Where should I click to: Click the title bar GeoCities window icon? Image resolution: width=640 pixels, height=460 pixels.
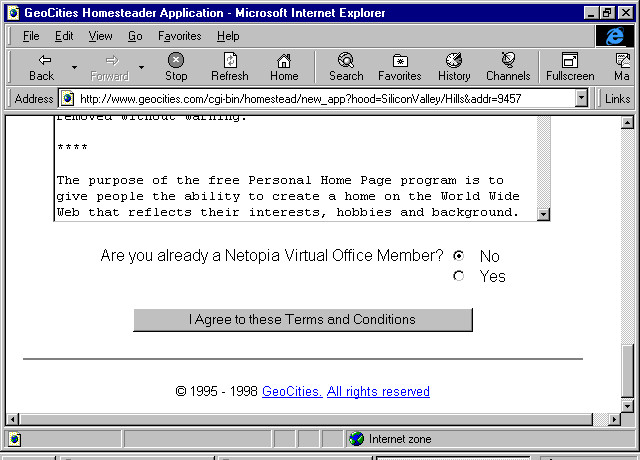(x=13, y=13)
